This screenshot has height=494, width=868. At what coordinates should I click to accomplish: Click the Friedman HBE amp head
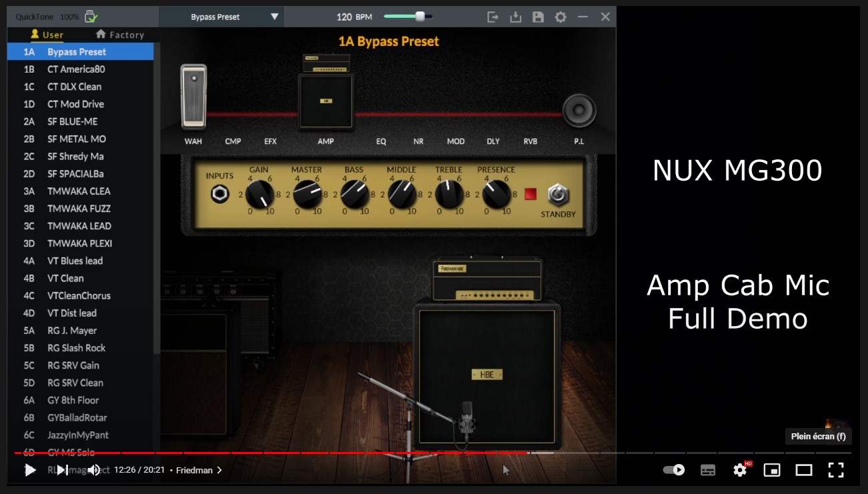tap(487, 280)
